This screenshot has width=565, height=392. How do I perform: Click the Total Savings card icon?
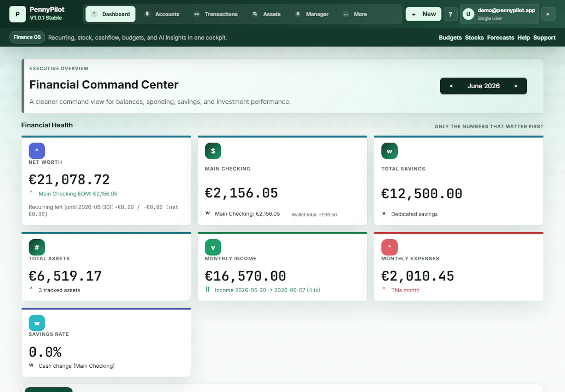pos(389,151)
